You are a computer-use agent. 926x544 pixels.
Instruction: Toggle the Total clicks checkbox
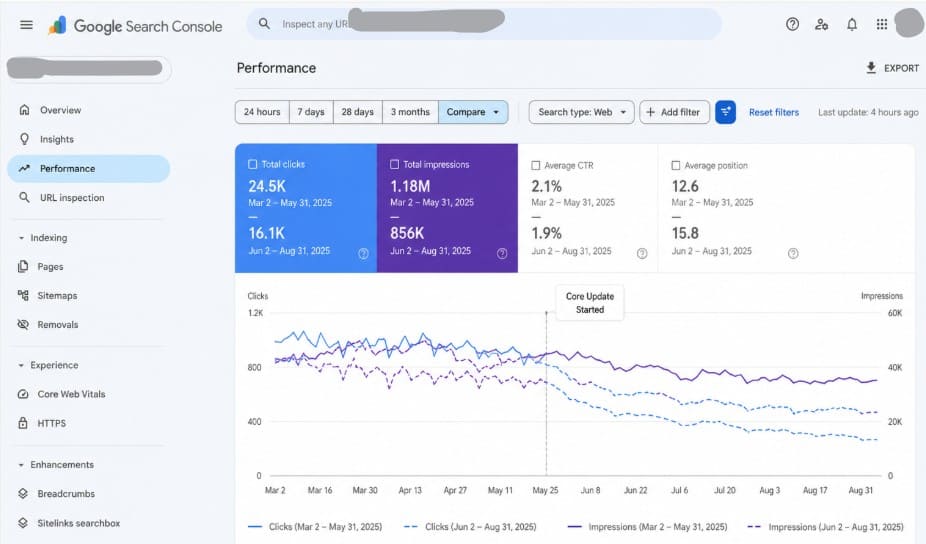pyautogui.click(x=253, y=164)
